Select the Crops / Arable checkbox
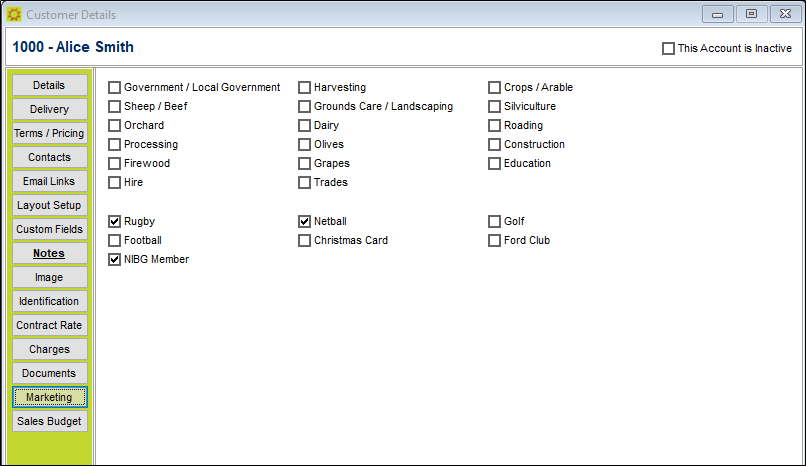Image resolution: width=806 pixels, height=466 pixels. tap(494, 87)
